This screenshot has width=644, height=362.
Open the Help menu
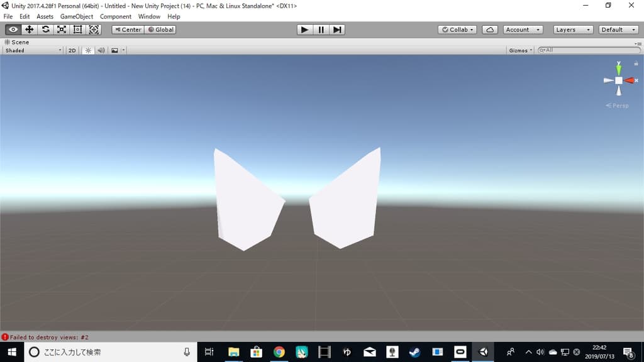point(174,16)
